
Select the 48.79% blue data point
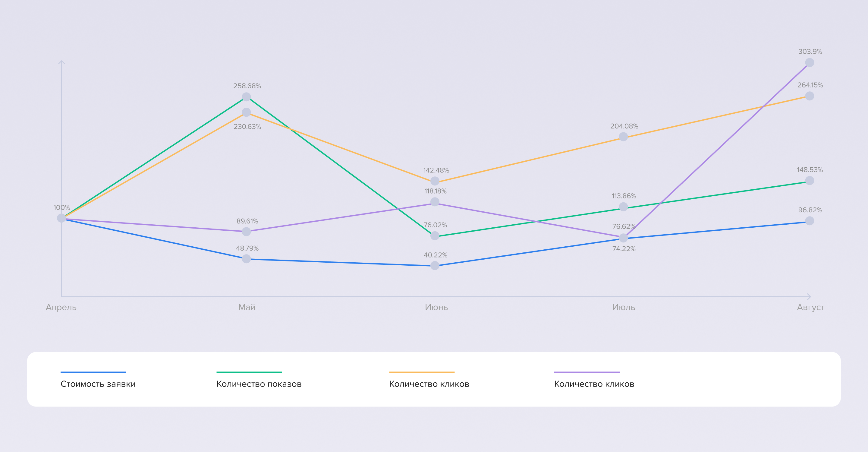tap(246, 259)
